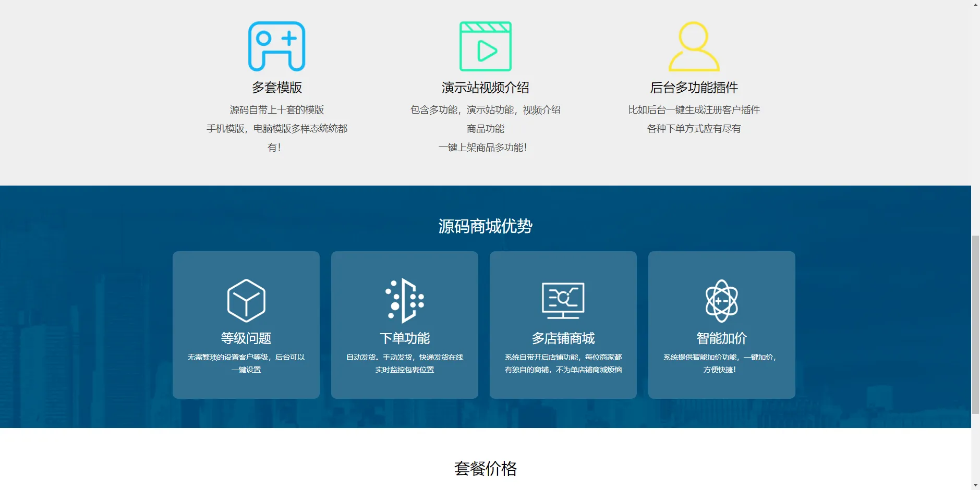Open the 等级问题 feature card

pyautogui.click(x=246, y=325)
